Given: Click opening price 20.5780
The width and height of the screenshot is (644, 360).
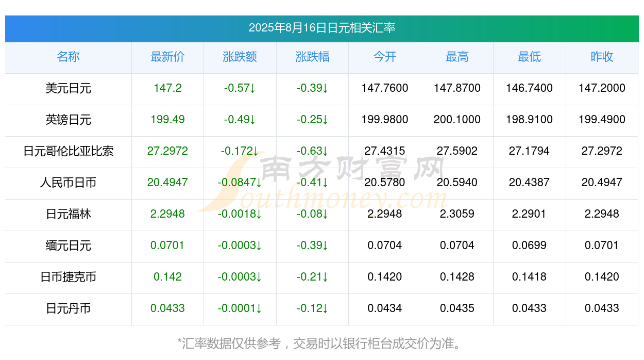Looking at the screenshot, I should pos(385,183).
